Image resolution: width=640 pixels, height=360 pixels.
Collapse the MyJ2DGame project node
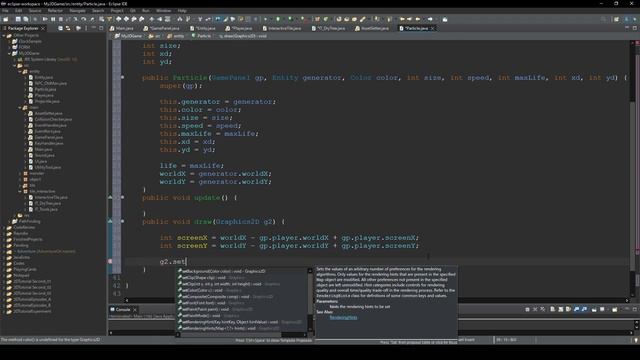point(9,53)
